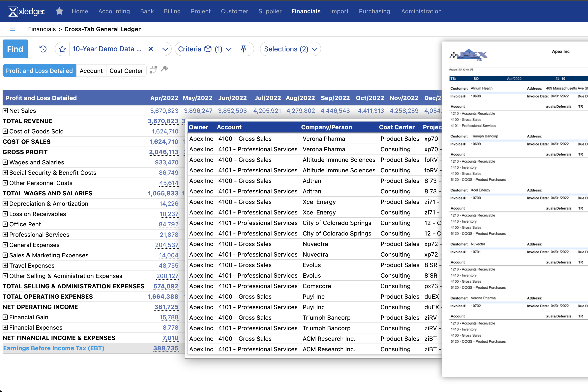Open the Criteria dropdown chevron

pos(229,49)
